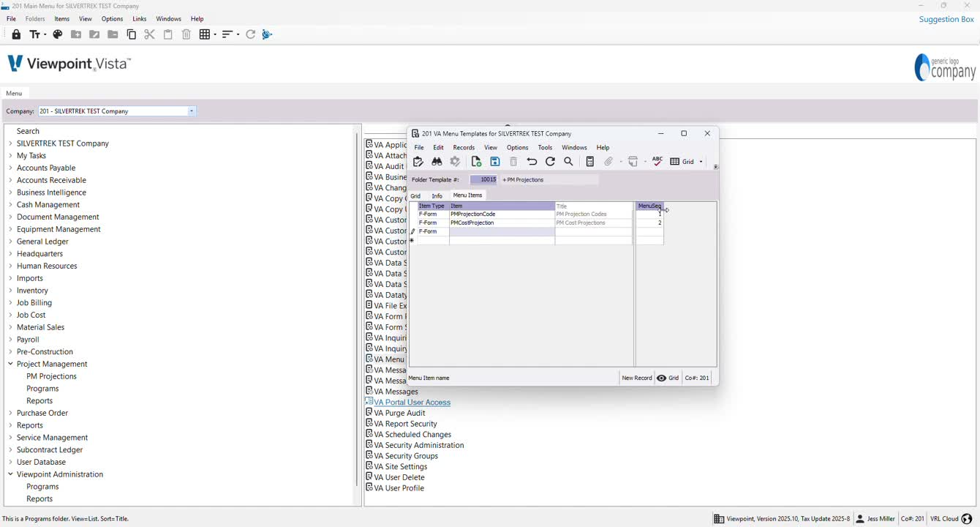Select the Menu Items tab
Screen dimensions: 980x527
(467, 195)
